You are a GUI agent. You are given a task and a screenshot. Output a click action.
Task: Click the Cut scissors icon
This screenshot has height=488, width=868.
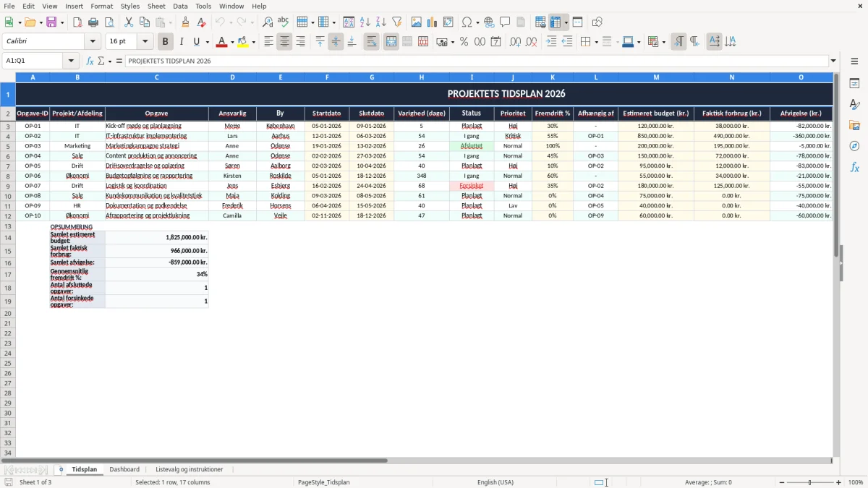pyautogui.click(x=129, y=22)
